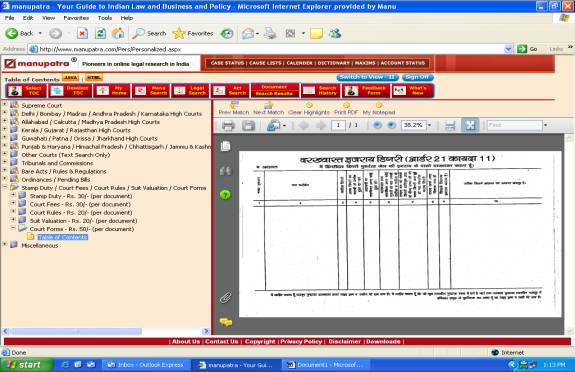Zoom in using PDF plus icon
This screenshot has height=372, width=575.
[391, 125]
